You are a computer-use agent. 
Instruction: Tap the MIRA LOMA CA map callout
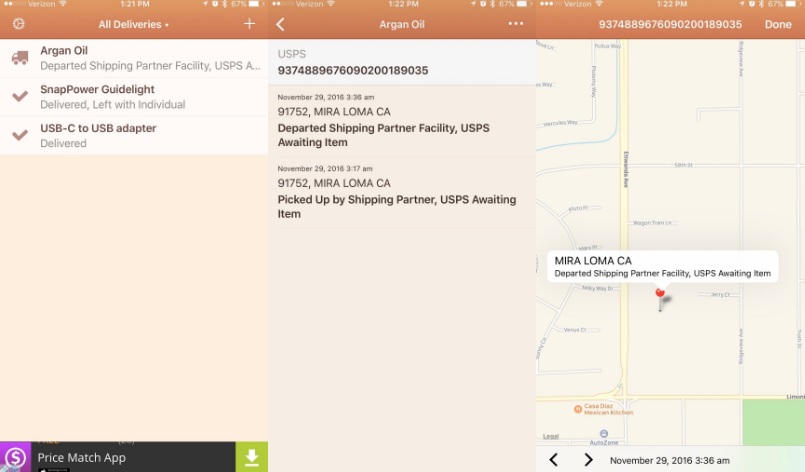662,267
